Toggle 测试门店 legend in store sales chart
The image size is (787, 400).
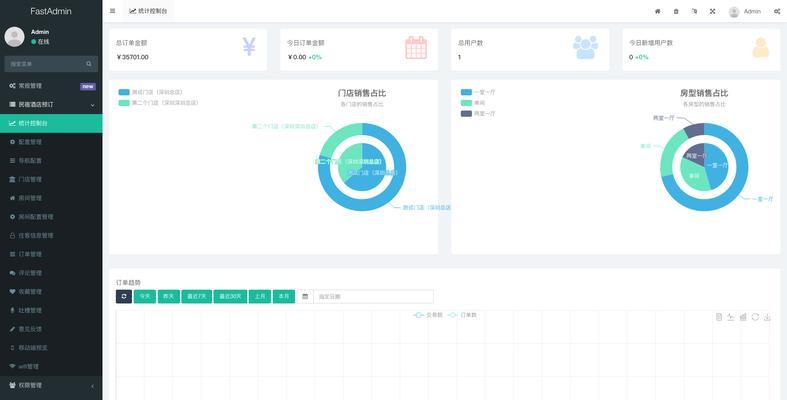tap(151, 92)
